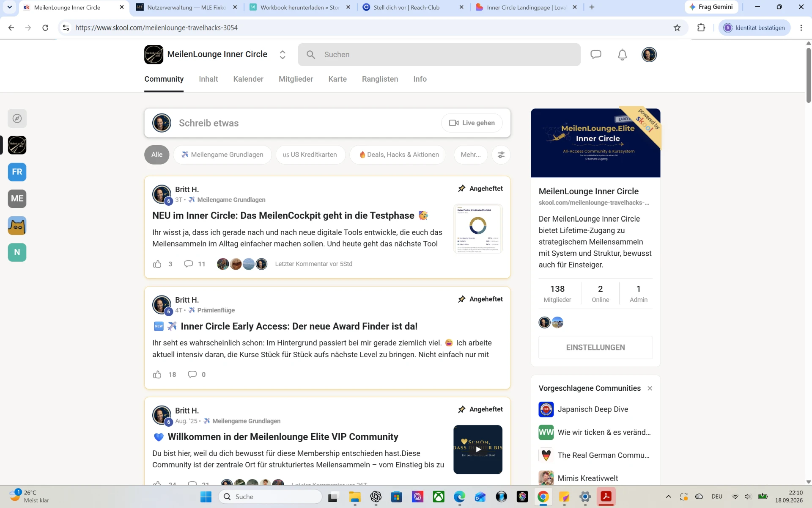Switch to the cat-icon community

[x=17, y=226]
